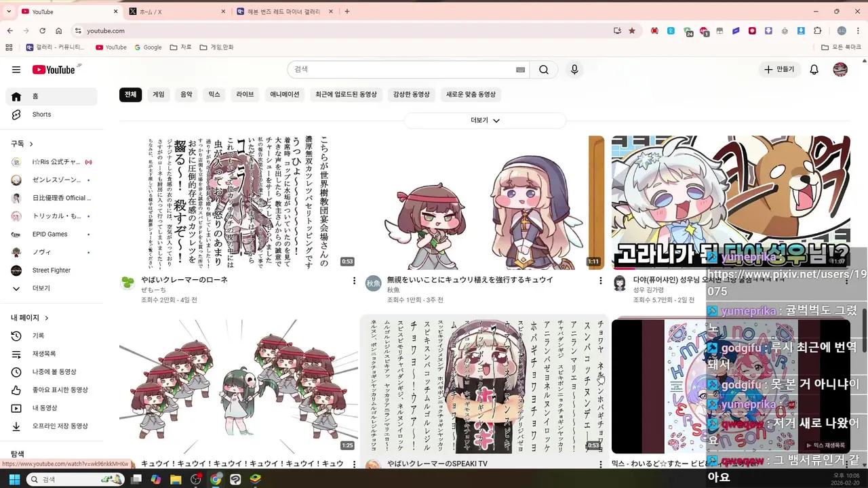Close the YouTube browser tab
The image size is (868, 488).
tap(115, 12)
